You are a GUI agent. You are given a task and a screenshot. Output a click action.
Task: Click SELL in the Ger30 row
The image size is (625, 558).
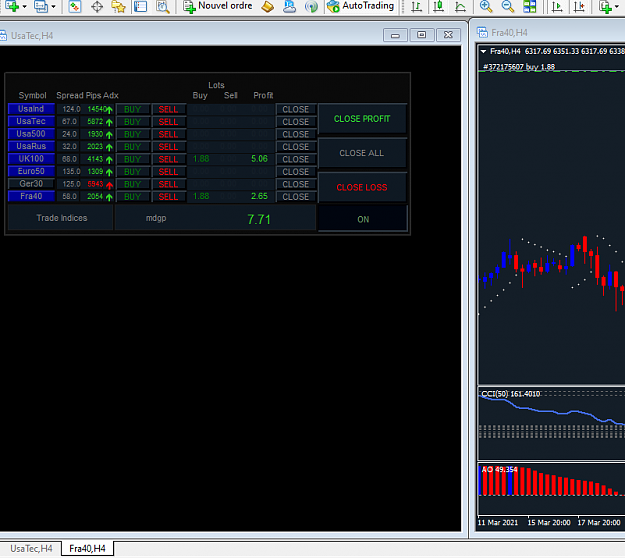click(x=169, y=184)
